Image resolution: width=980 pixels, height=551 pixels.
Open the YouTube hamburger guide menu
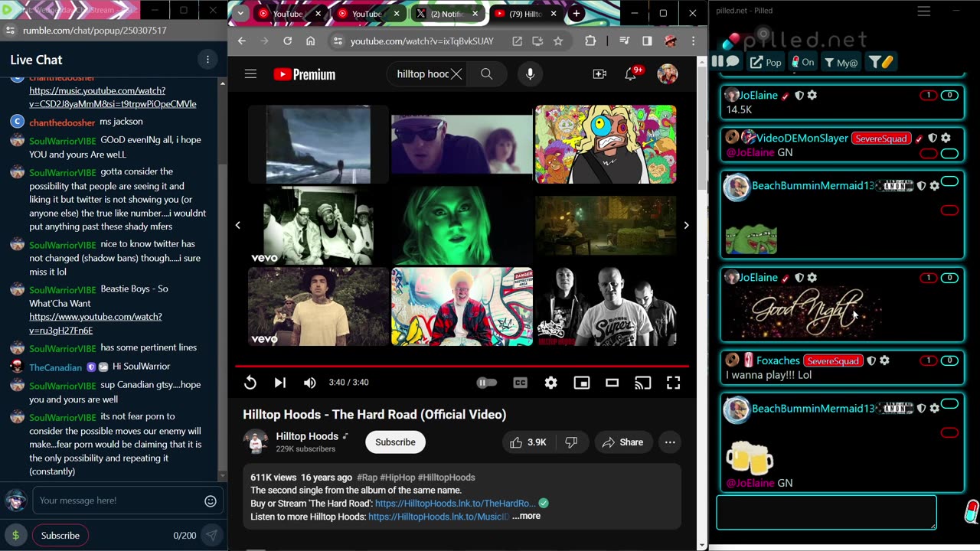[250, 74]
